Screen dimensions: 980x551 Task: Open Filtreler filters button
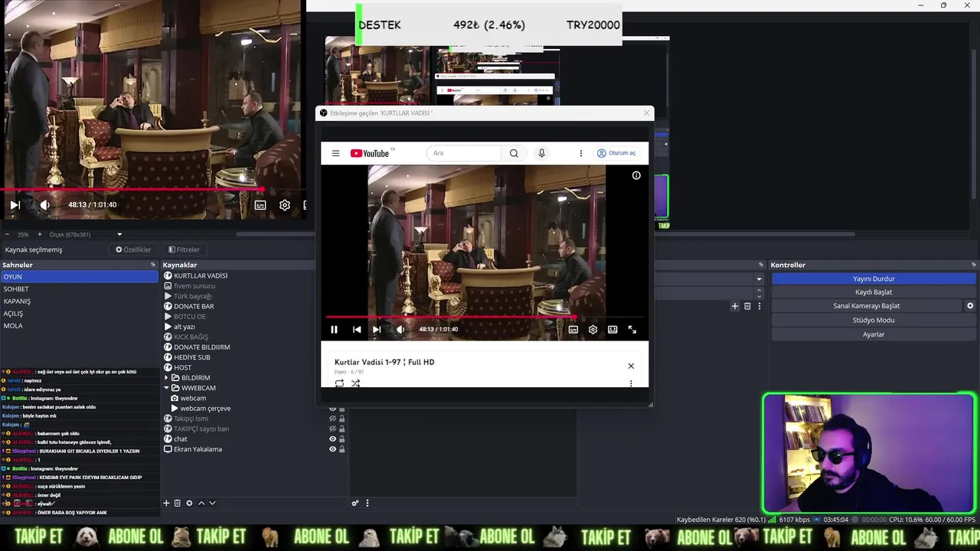pyautogui.click(x=184, y=249)
